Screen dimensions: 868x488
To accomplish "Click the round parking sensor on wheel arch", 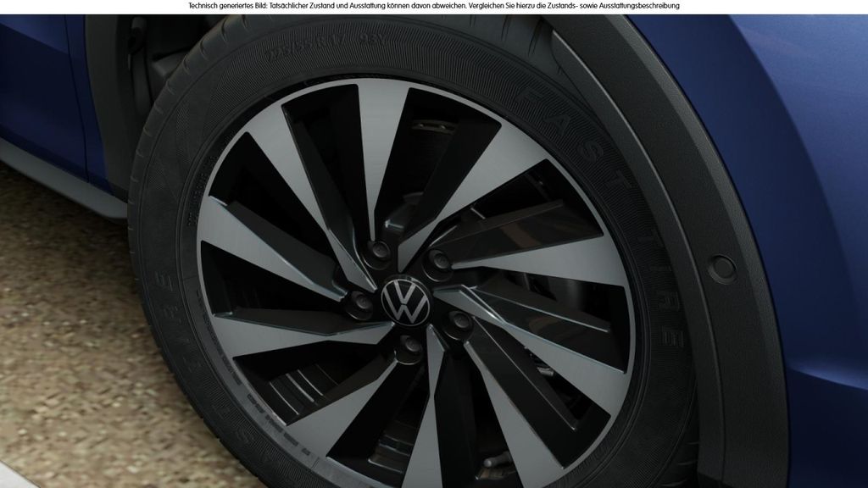I will coord(722,269).
